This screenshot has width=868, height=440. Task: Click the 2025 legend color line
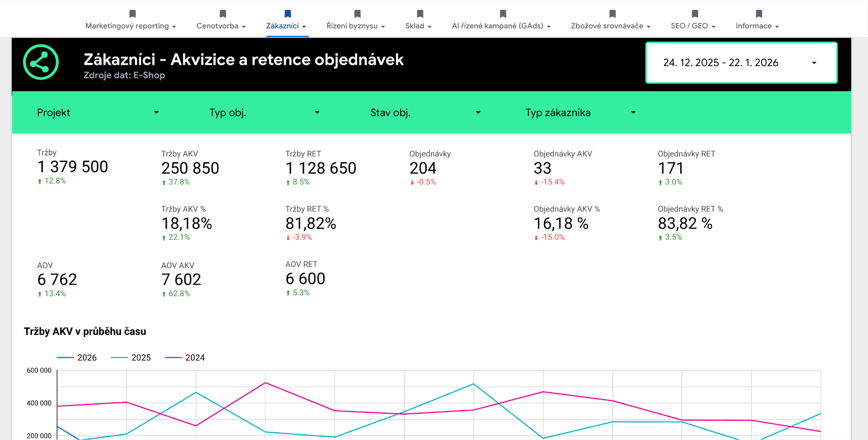pyautogui.click(x=119, y=358)
